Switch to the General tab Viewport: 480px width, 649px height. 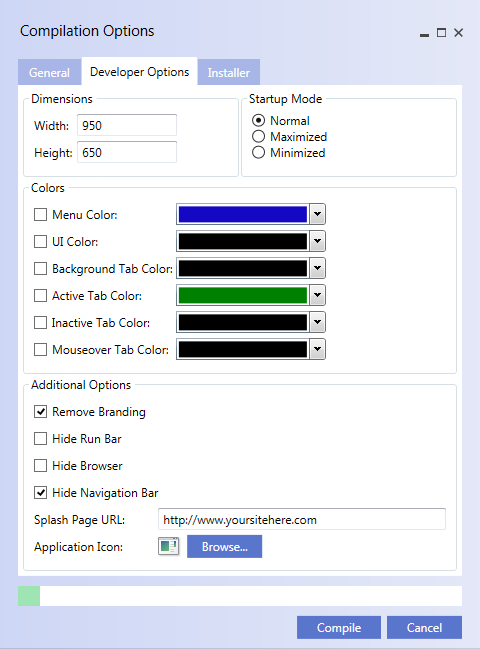pyautogui.click(x=49, y=72)
